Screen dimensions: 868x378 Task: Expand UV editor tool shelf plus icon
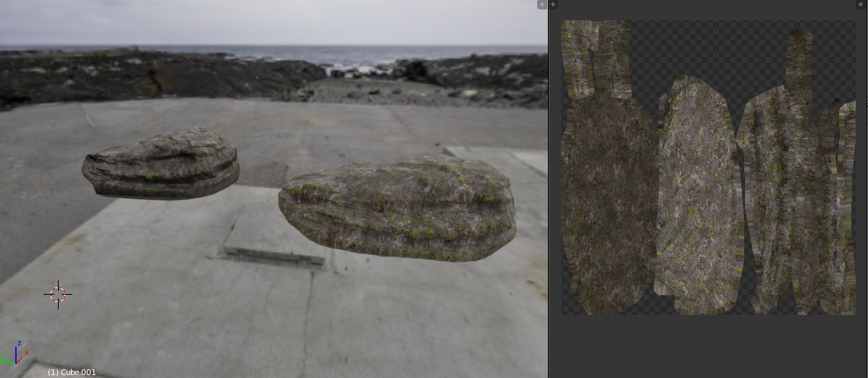553,4
